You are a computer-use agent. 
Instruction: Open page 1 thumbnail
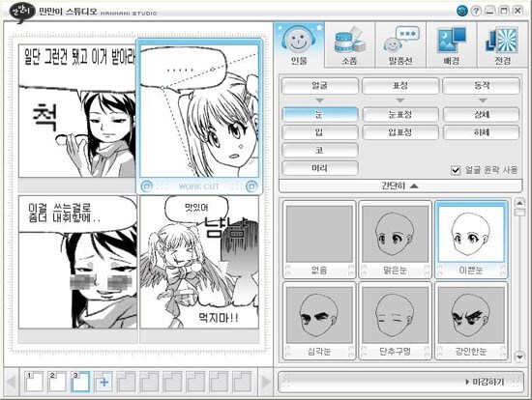34,382
